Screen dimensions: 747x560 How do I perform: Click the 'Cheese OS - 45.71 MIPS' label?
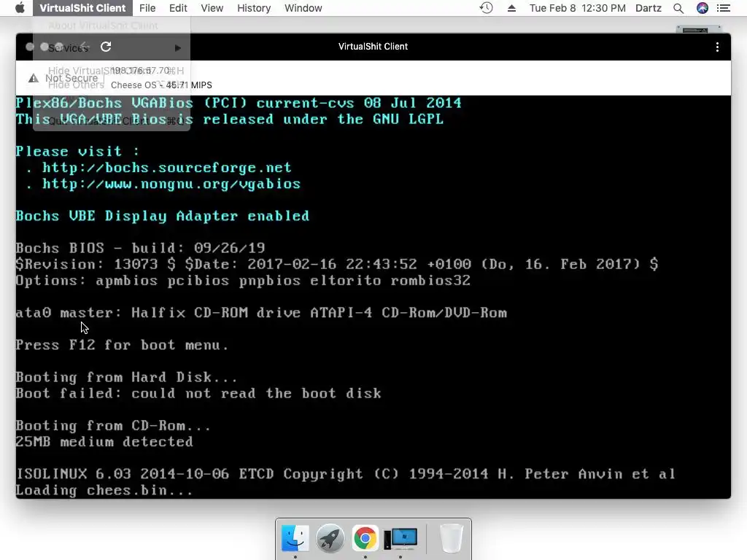(x=161, y=85)
